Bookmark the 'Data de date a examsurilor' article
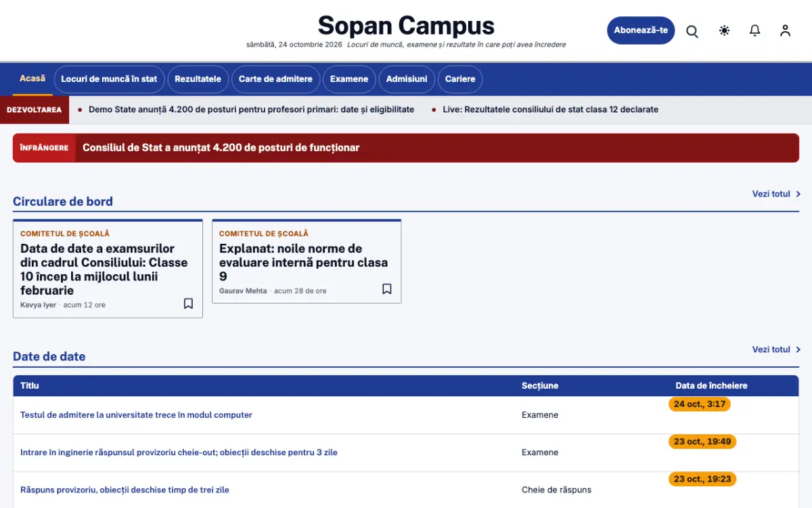Image resolution: width=812 pixels, height=508 pixels. [188, 303]
